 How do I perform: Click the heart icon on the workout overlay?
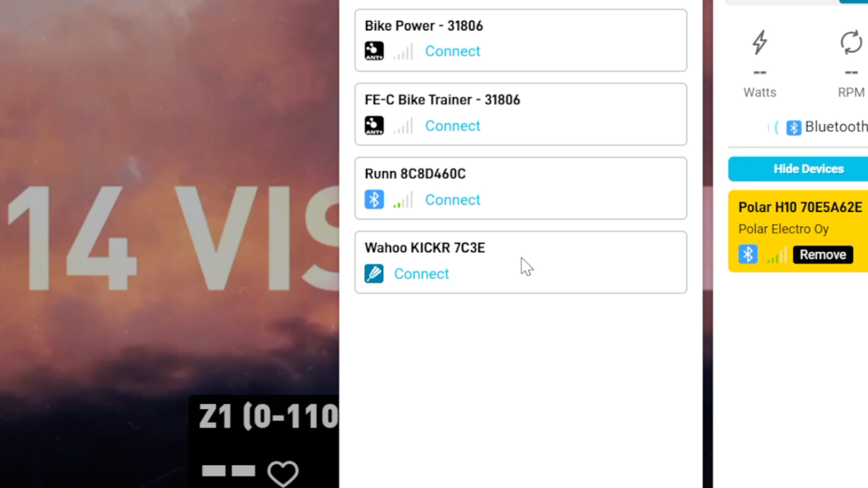pos(283,474)
